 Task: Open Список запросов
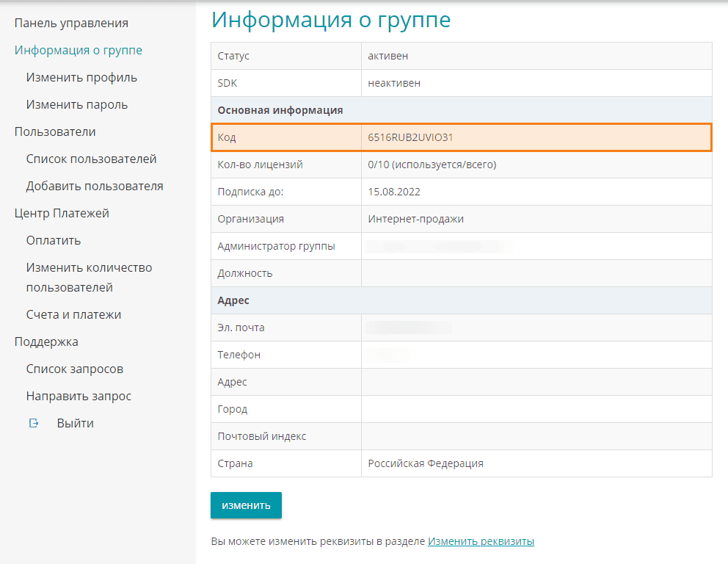[x=74, y=369]
